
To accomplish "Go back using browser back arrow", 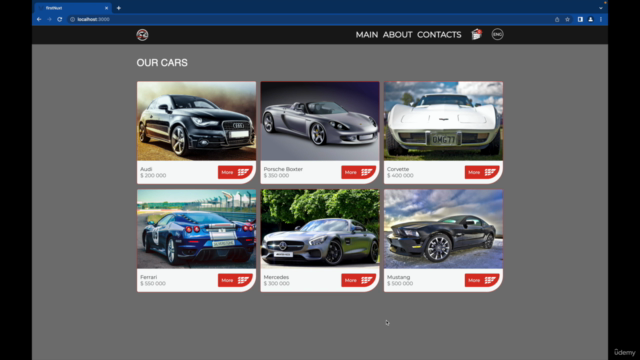I will pos(39,19).
